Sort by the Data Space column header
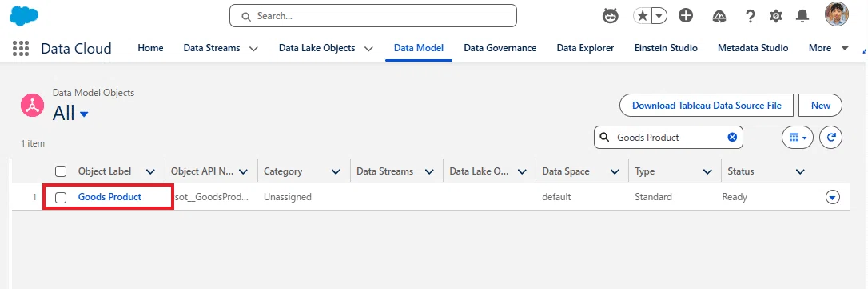 click(566, 171)
